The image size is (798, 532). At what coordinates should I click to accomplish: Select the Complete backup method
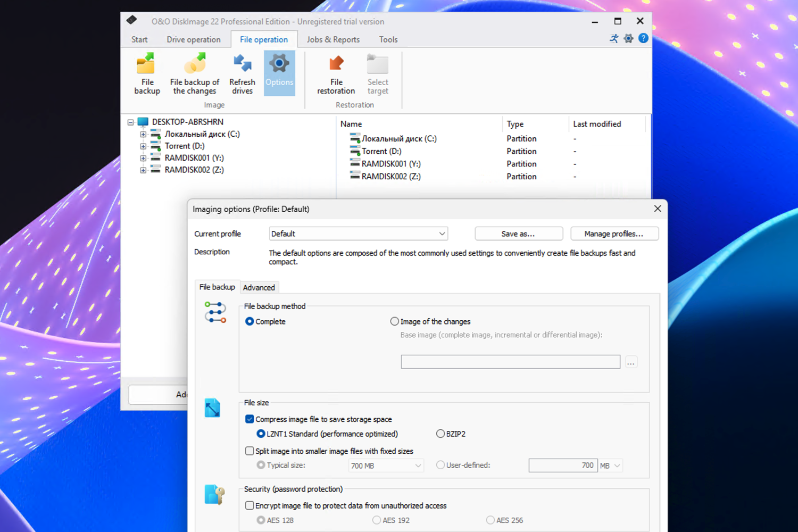click(x=250, y=321)
